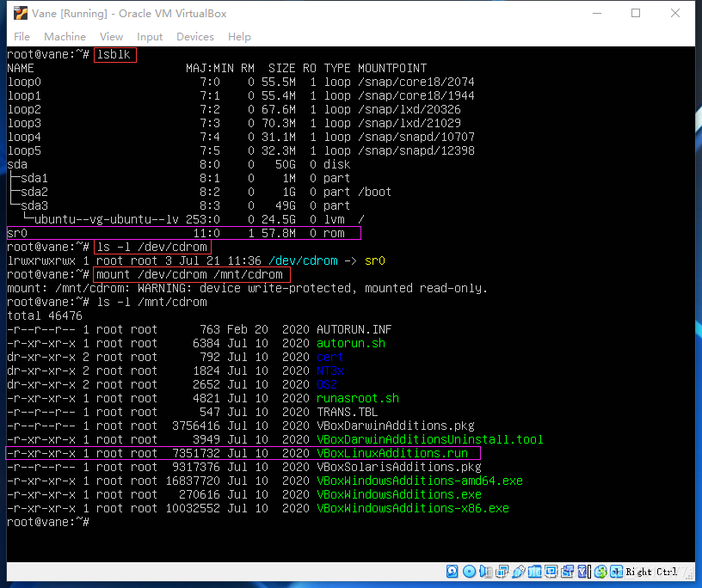The image size is (702, 588).
Task: Open the Devices menu
Action: coord(195,37)
